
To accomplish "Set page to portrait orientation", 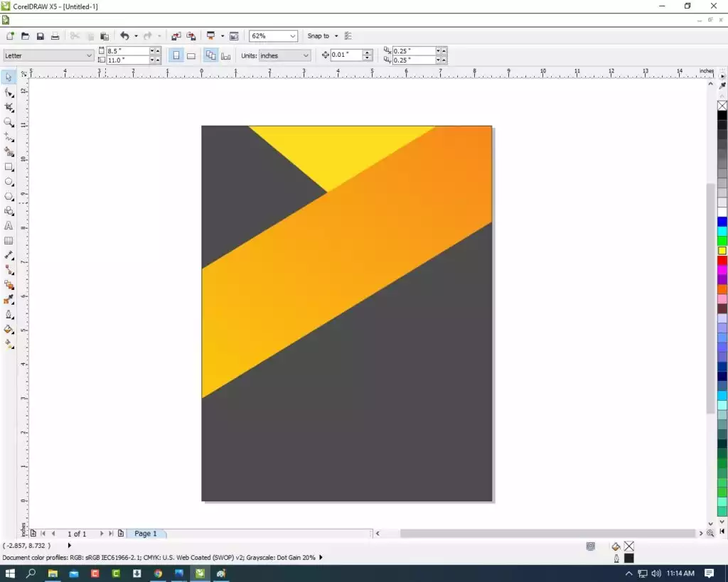I will (176, 55).
